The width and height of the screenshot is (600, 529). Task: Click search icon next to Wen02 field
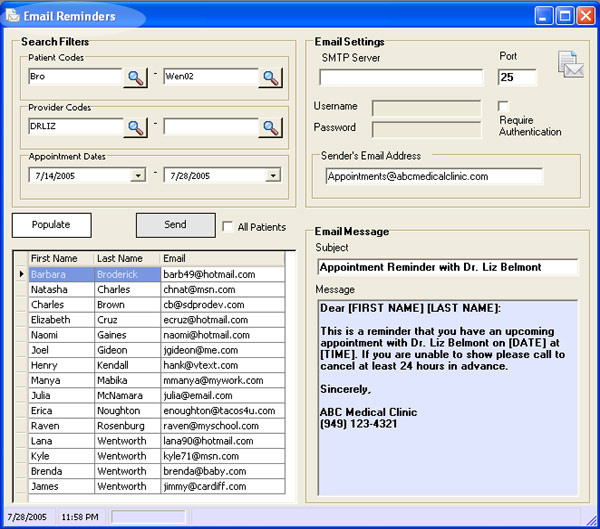click(271, 76)
